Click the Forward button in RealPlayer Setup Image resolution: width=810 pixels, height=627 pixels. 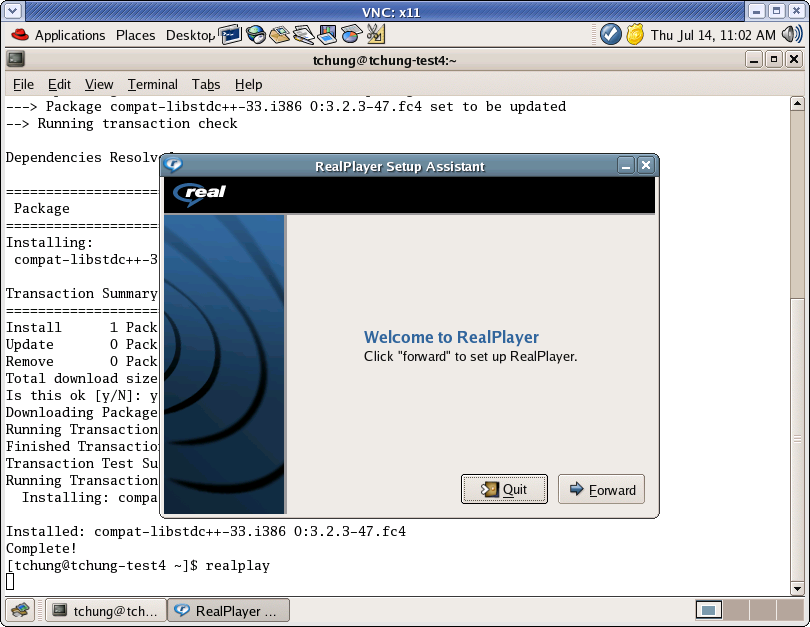point(601,489)
